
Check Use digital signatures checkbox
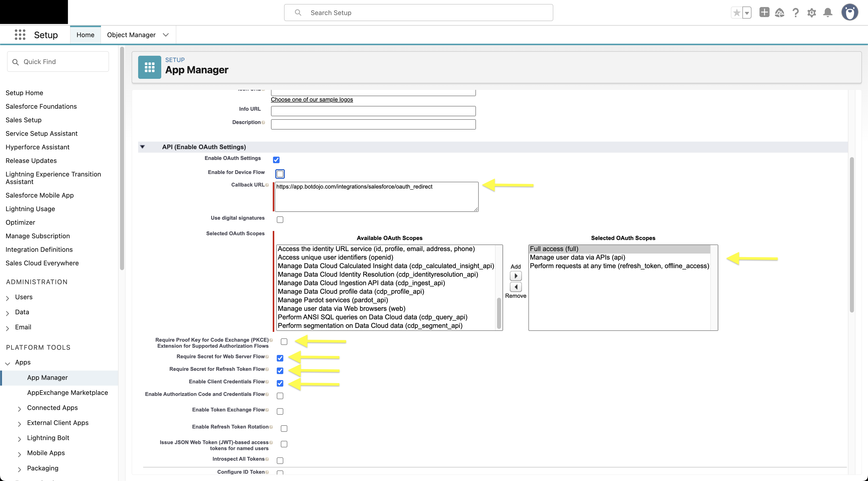280,220
